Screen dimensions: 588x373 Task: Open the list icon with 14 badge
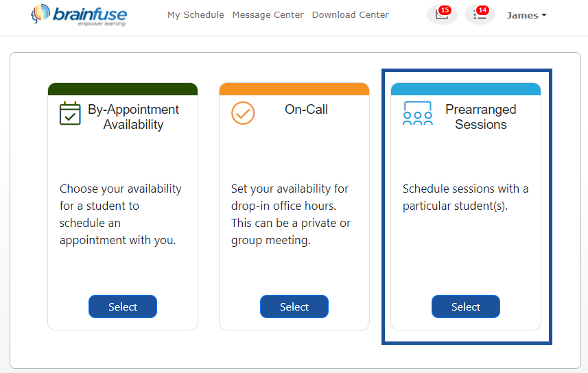[x=480, y=15]
